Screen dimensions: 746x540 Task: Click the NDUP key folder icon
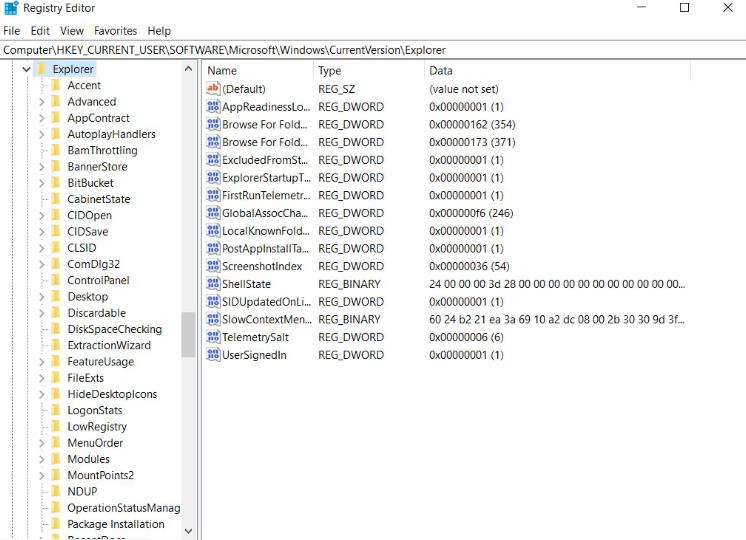pyautogui.click(x=56, y=491)
